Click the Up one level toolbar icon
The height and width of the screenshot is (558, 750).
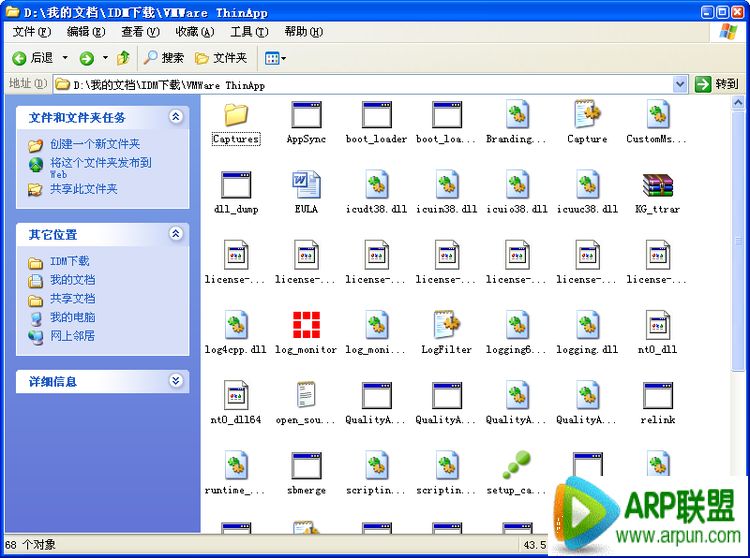[123, 58]
